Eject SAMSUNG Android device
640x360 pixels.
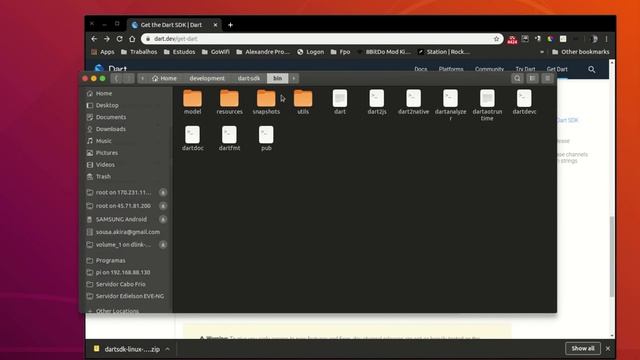pyautogui.click(x=163, y=219)
